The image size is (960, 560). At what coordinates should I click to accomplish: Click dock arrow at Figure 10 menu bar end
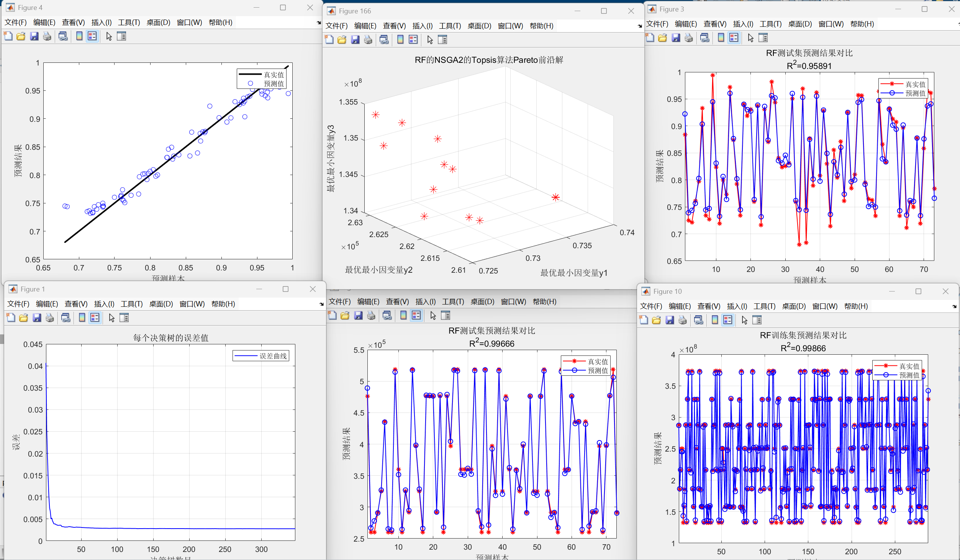click(954, 306)
